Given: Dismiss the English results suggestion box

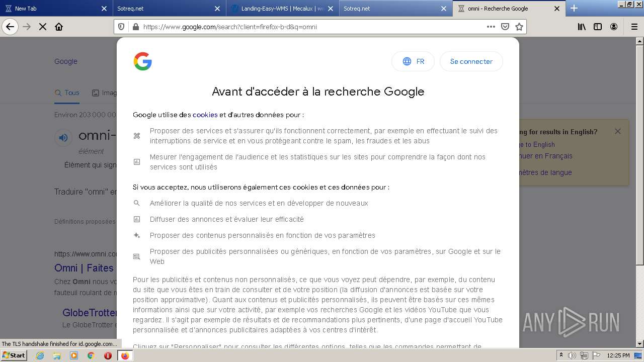Looking at the screenshot, I should point(617,131).
